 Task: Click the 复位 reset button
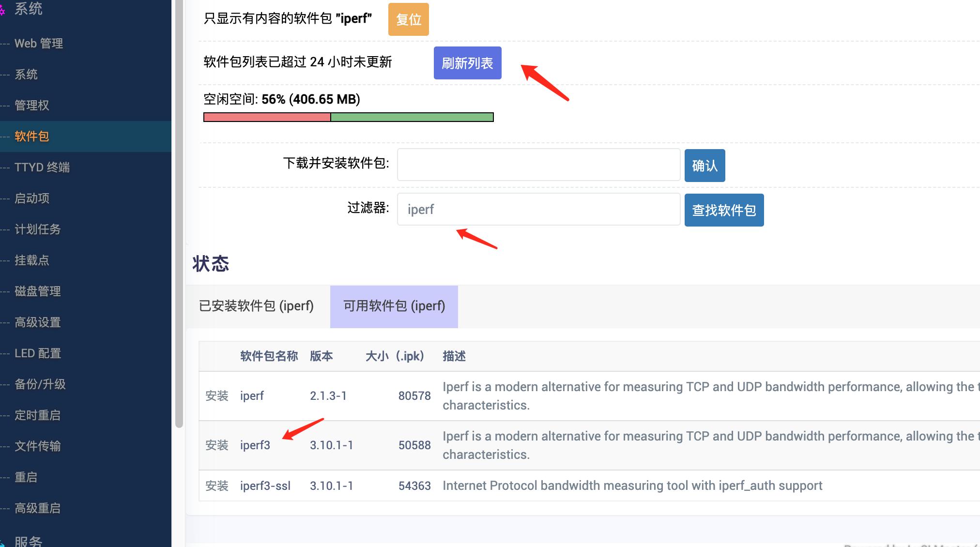click(408, 19)
